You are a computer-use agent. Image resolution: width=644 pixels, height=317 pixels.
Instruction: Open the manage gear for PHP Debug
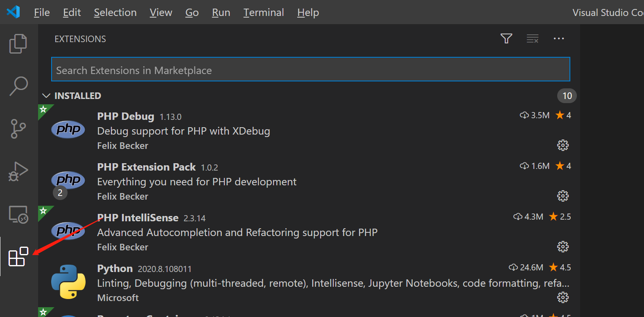coord(563,145)
